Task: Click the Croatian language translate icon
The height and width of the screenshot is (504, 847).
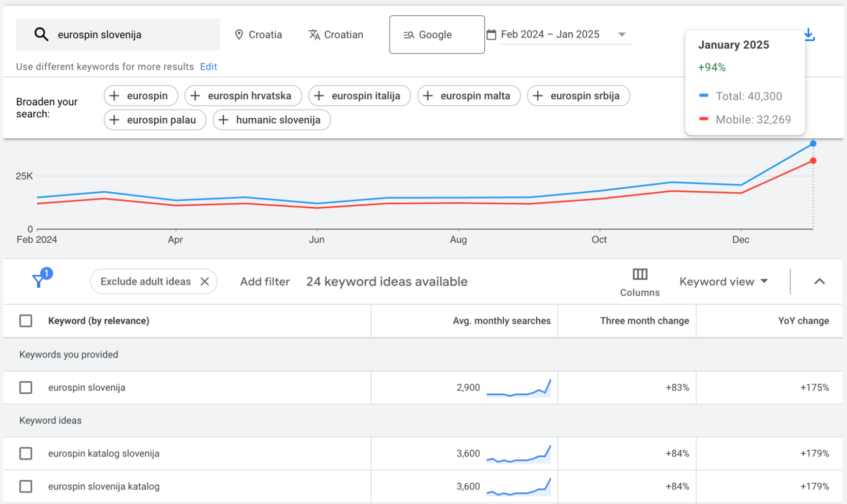Action: [x=314, y=35]
